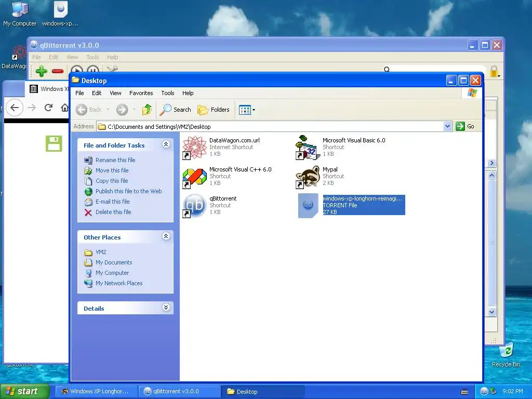Open the Edit menu in Desktop window
The height and width of the screenshot is (399, 532).
tap(96, 93)
